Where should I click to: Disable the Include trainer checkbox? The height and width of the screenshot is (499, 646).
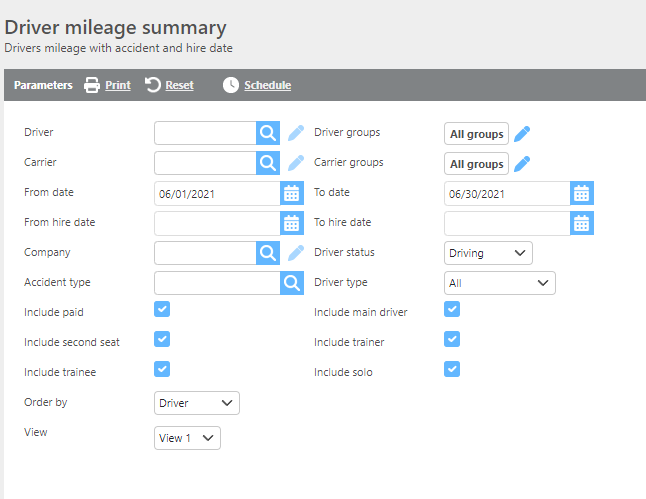[452, 339]
